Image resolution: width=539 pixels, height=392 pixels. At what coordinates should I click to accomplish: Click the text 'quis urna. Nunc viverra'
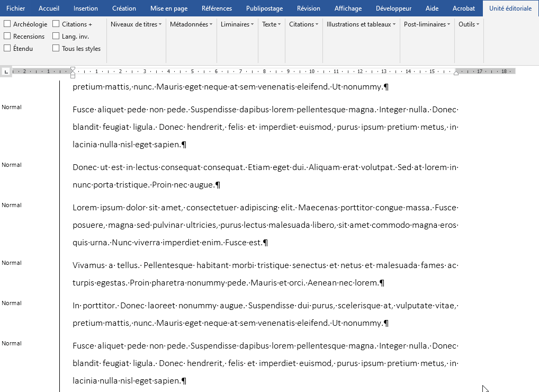click(116, 243)
